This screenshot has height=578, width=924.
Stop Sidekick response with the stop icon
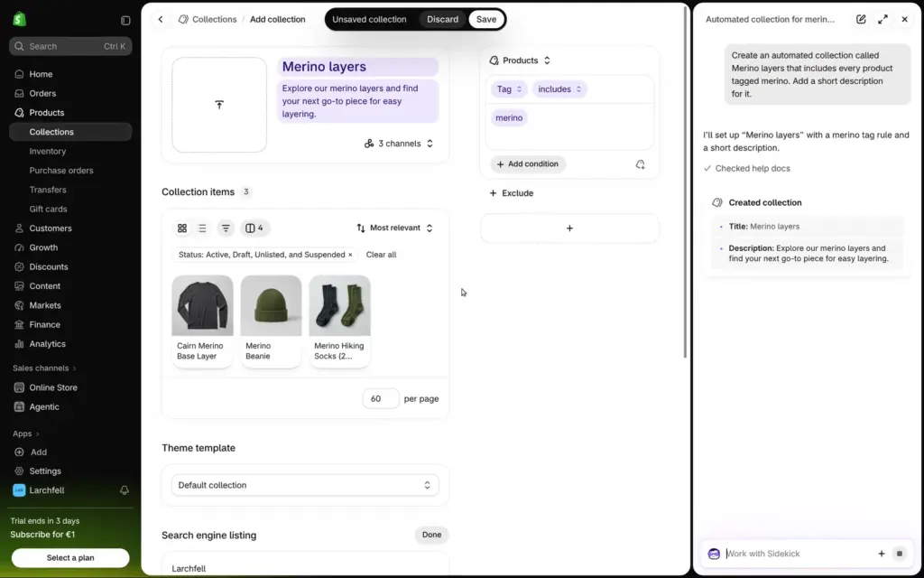pyautogui.click(x=900, y=554)
